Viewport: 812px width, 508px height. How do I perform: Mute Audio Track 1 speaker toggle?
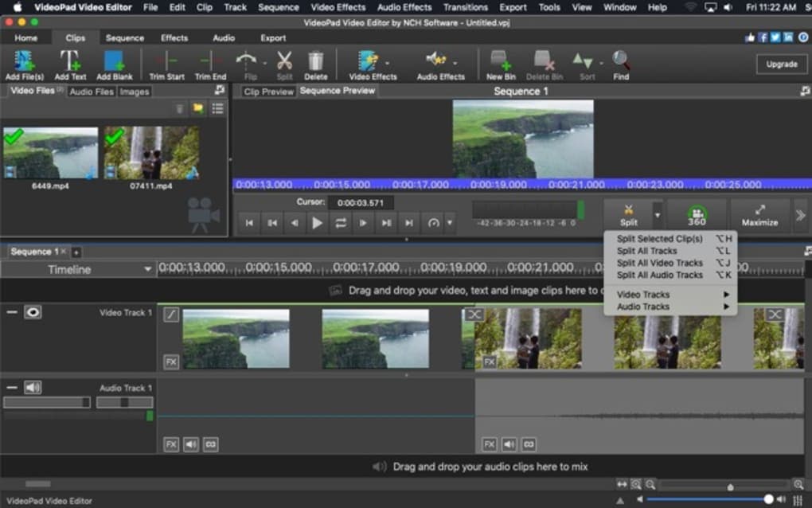(x=33, y=388)
